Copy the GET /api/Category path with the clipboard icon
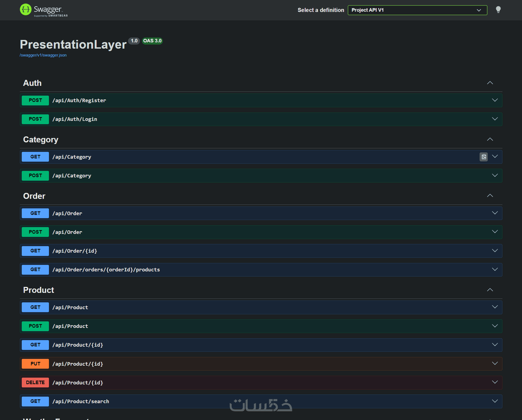Viewport: 522px width, 420px height. [484, 157]
